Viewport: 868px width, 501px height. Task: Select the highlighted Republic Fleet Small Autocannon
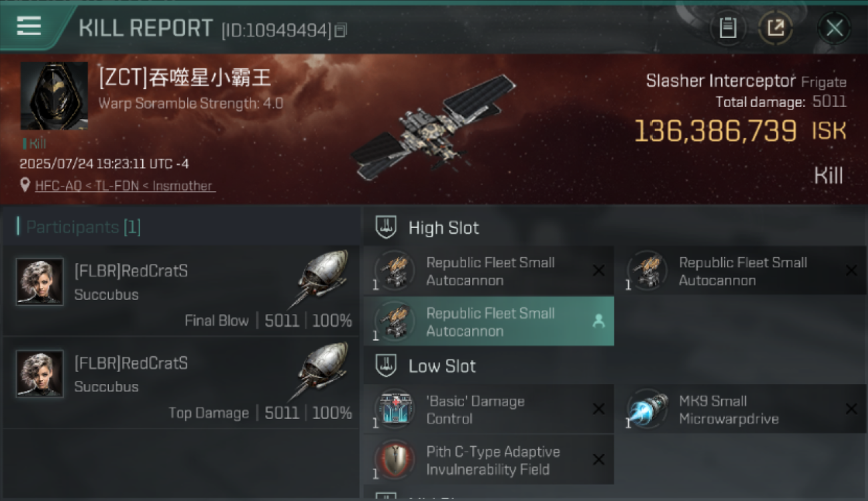[489, 322]
